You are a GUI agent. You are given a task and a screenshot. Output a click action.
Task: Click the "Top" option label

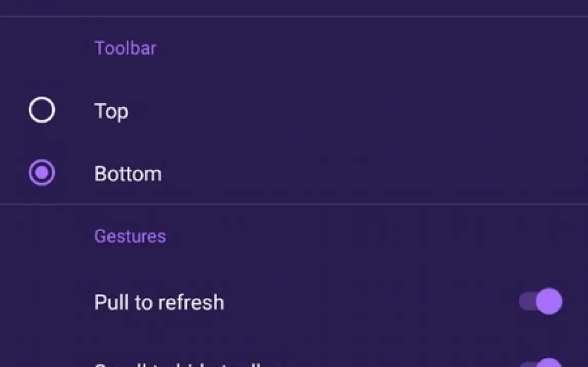coord(111,111)
